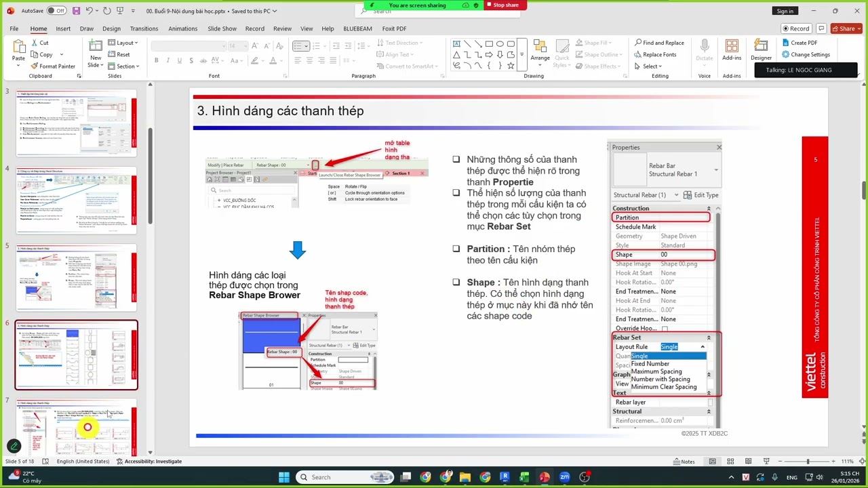
Task: Toggle bullet list formatting
Action: click(x=298, y=45)
